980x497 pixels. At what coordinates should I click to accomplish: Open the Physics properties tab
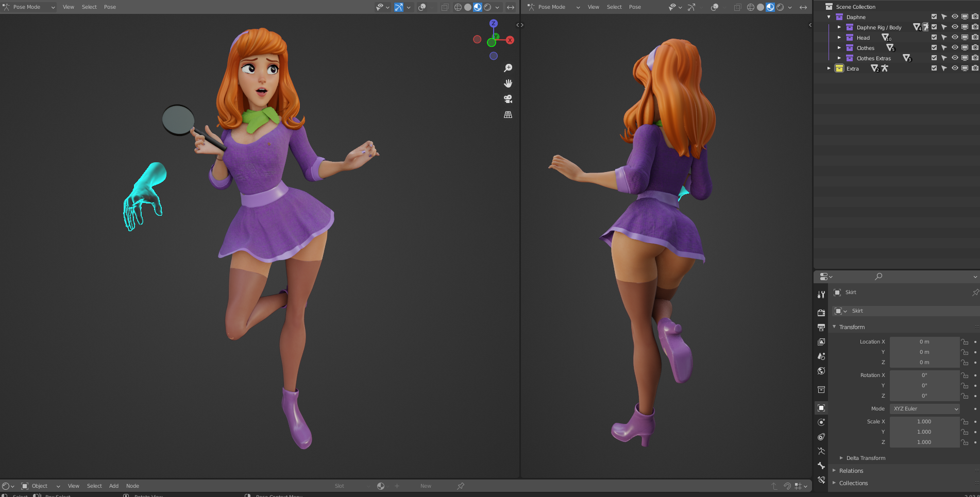(821, 422)
